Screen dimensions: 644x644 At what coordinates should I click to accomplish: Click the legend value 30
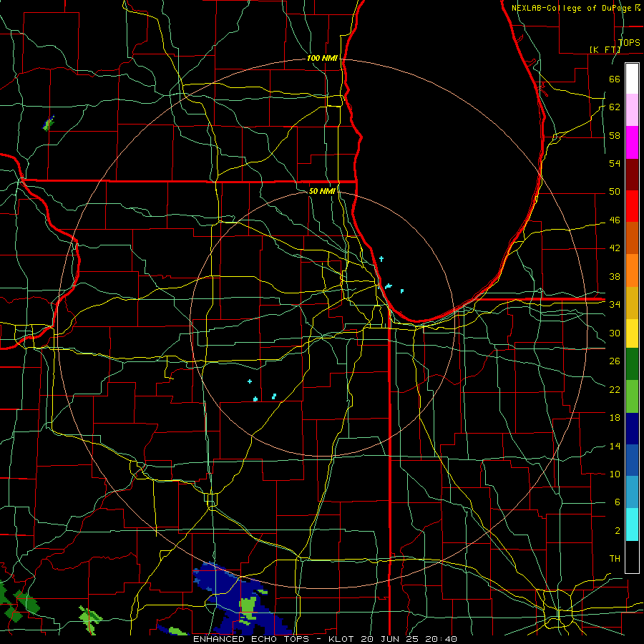pyautogui.click(x=615, y=333)
